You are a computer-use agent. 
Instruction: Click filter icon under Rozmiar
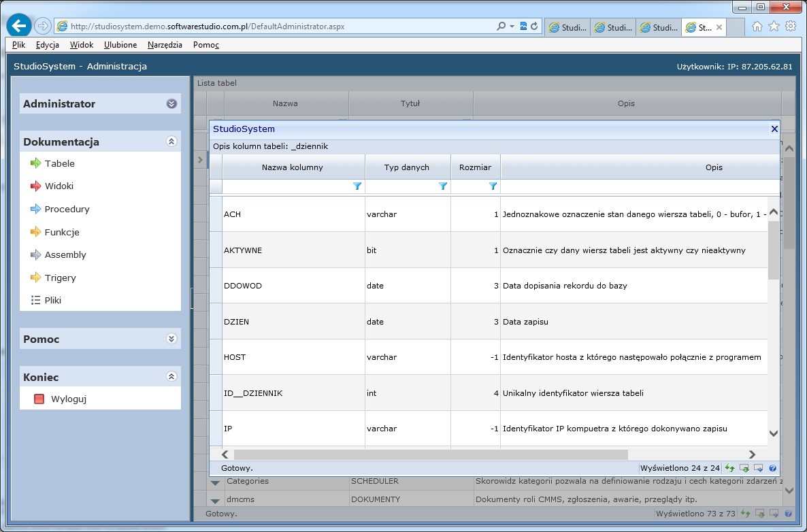click(493, 186)
